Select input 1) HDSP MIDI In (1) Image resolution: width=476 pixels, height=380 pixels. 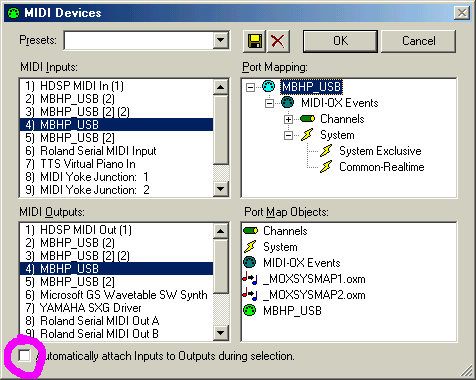tap(117, 86)
